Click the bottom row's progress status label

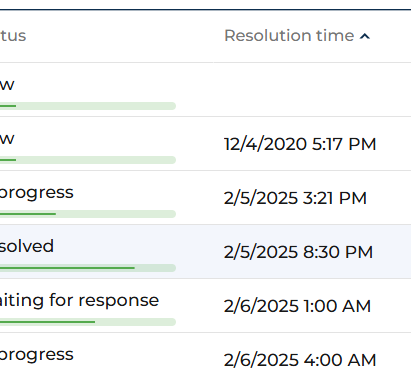[37, 355]
